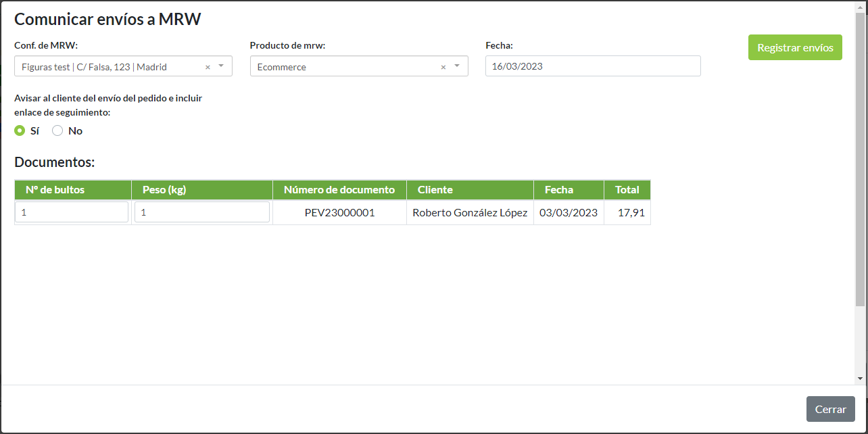
Task: Click the Nº de bultos input box
Action: [72, 212]
